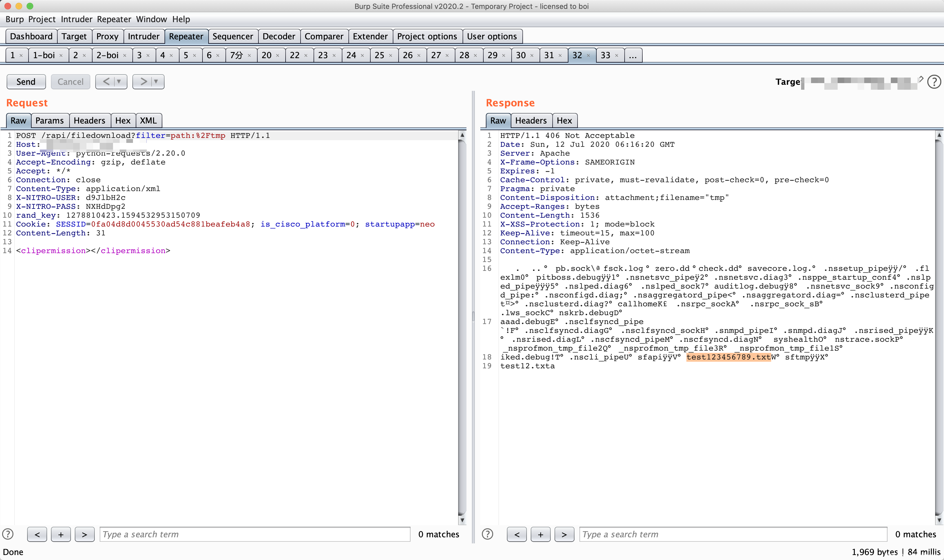Screen dimensions: 944x560
Task: Close Repeater tab 33
Action: tap(617, 55)
